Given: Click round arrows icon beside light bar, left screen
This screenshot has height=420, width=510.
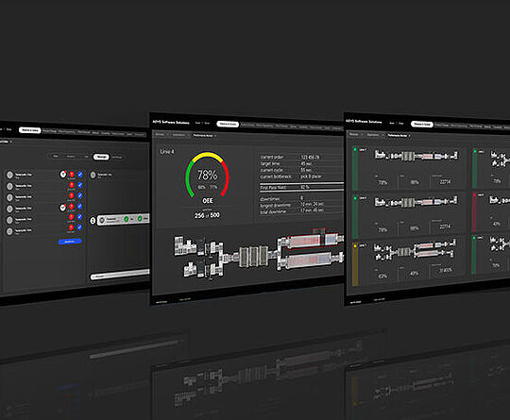Looking at the screenshot, I should [93, 221].
